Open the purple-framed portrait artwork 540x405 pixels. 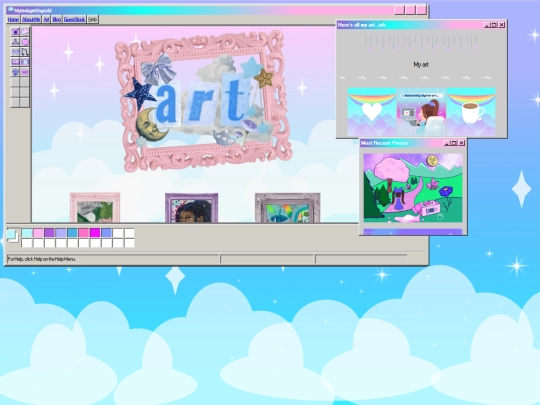coord(191,208)
